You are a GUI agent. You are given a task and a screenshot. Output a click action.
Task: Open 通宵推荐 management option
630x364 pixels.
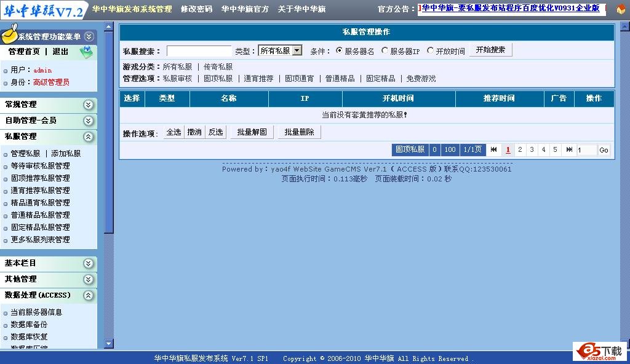[259, 79]
